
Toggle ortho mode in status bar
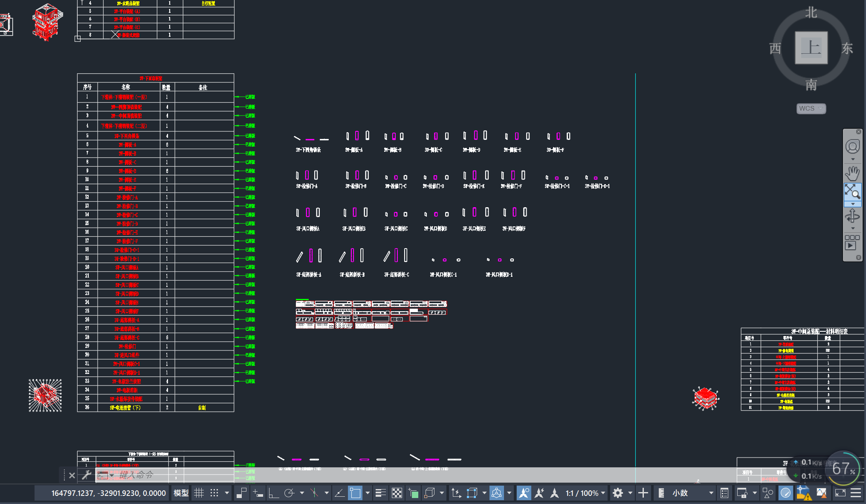coord(273,493)
